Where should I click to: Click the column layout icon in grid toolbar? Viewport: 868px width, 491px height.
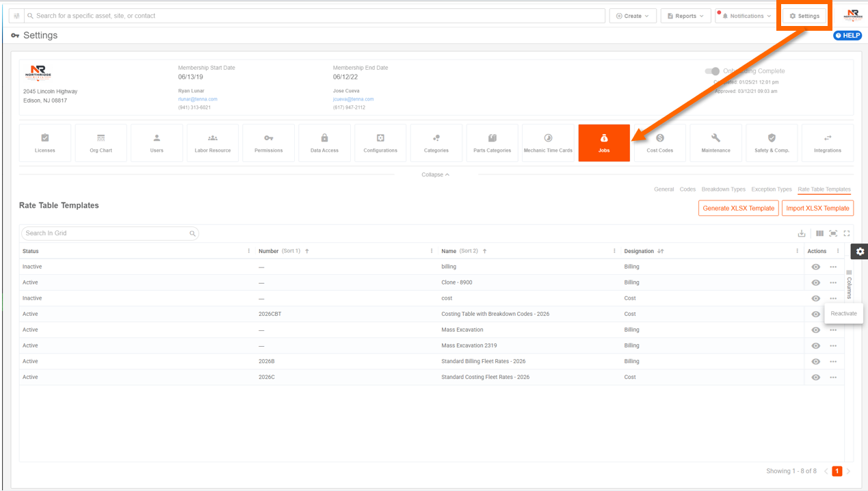point(819,234)
